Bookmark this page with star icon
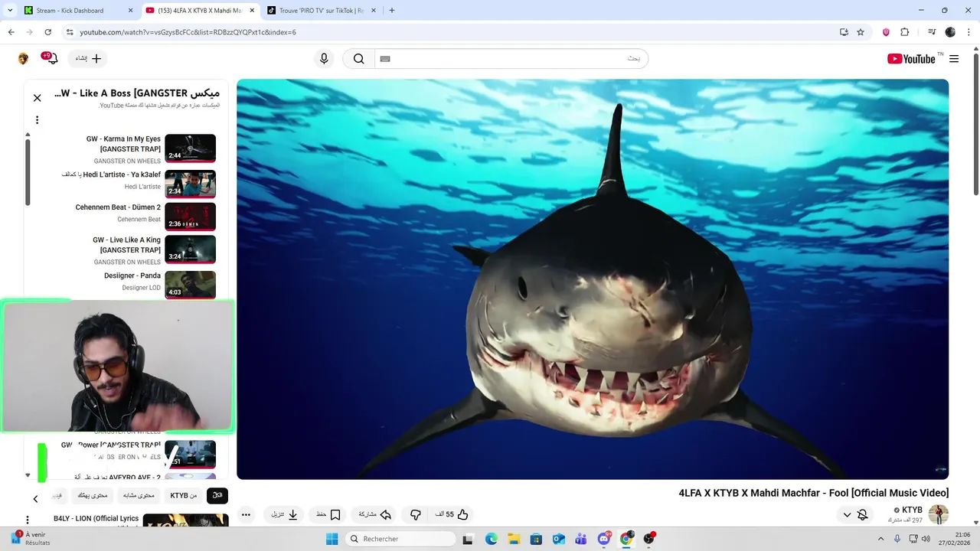This screenshot has width=980, height=551. (x=861, y=32)
